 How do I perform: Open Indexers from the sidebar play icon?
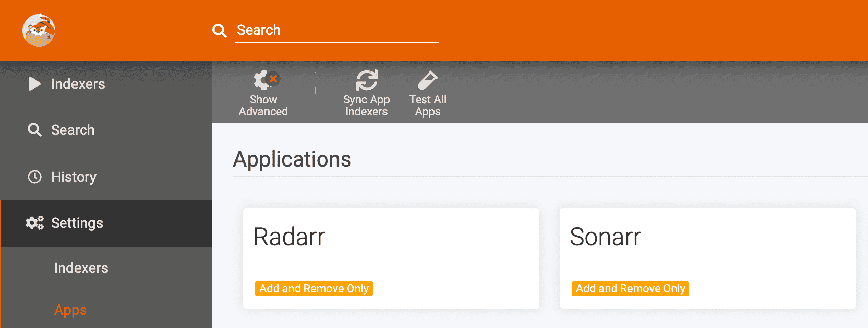[35, 84]
